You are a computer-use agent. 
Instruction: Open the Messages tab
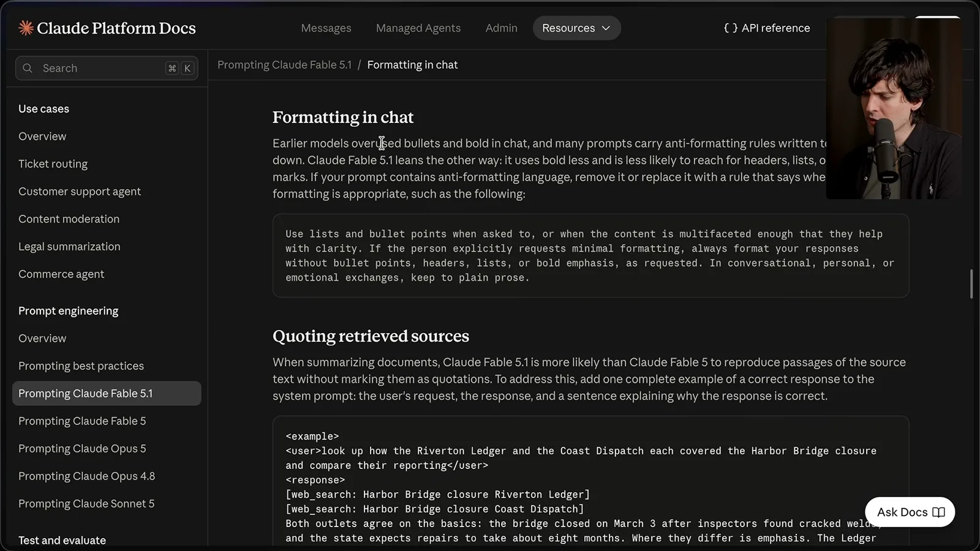[326, 28]
